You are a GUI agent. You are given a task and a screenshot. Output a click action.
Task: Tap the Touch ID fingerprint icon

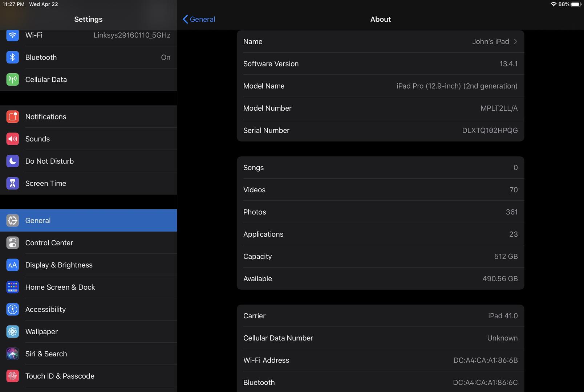click(13, 376)
